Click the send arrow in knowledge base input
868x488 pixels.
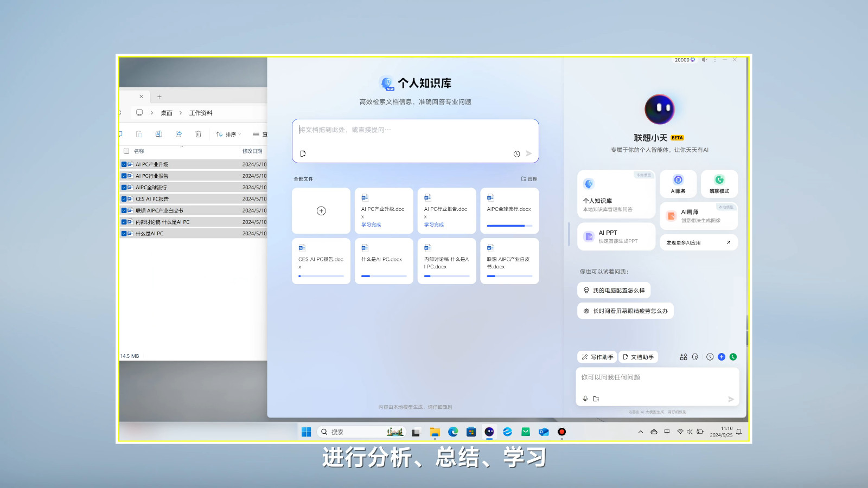[529, 153]
